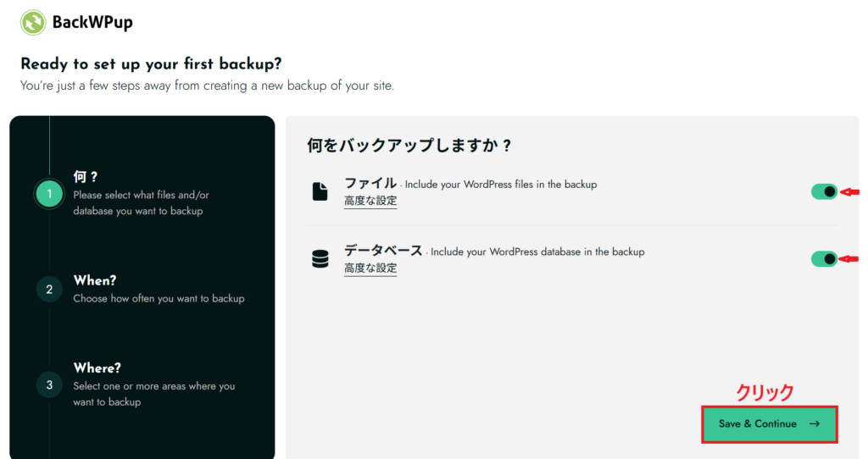This screenshot has height=459, width=868.
Task: Click the red arrow beside the ファイル toggle
Action: (849, 192)
